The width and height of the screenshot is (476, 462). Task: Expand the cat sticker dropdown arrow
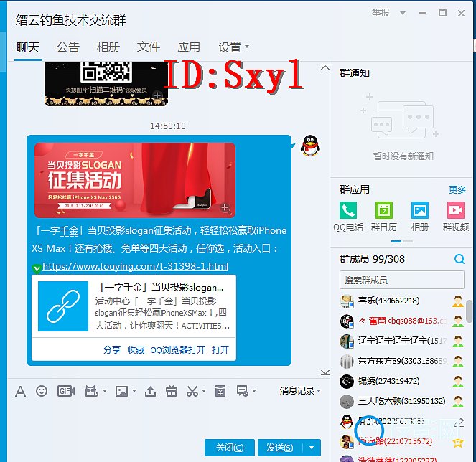click(105, 391)
